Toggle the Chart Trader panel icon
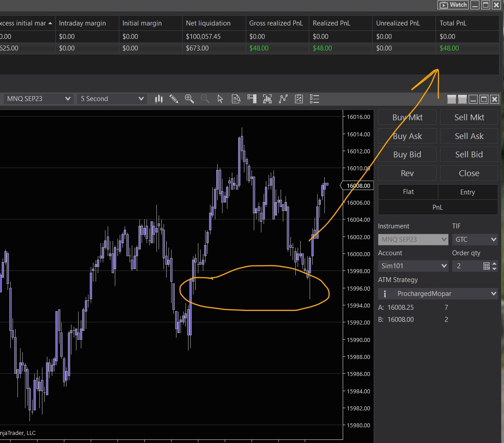This screenshot has height=443, width=504. point(252,99)
